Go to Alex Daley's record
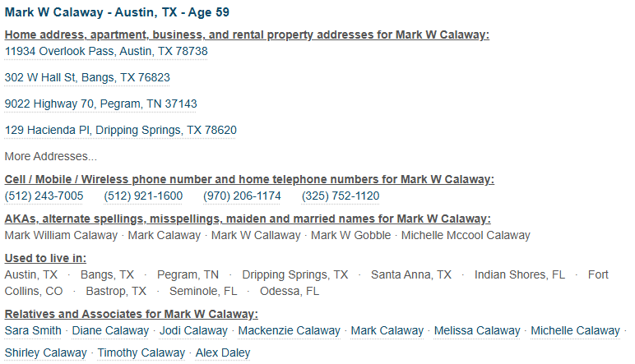Screen dimensions: 635x364 [x=223, y=353]
